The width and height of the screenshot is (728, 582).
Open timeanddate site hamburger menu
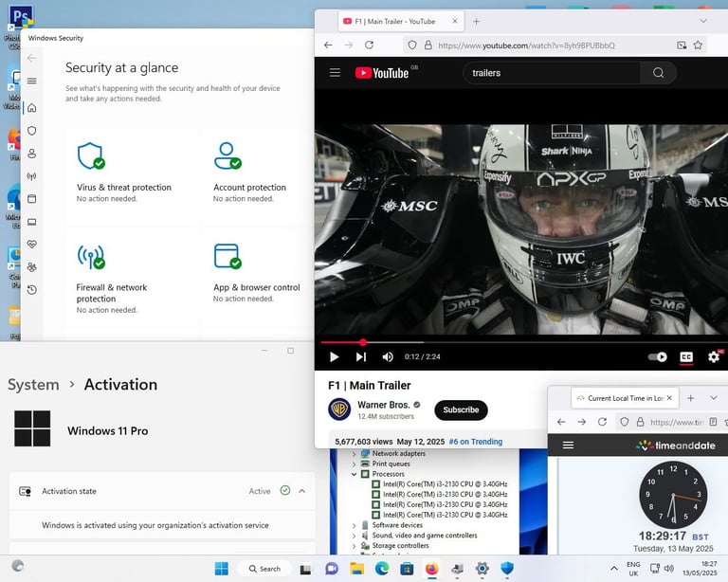(568, 446)
